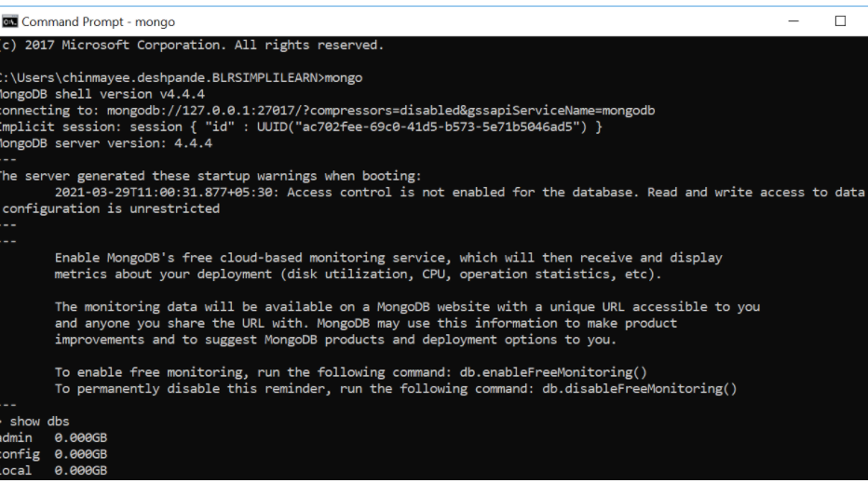Viewport: 868px width, 483px height.
Task: Click the MongoDB shell version v4.4.4 line
Action: 102,94
